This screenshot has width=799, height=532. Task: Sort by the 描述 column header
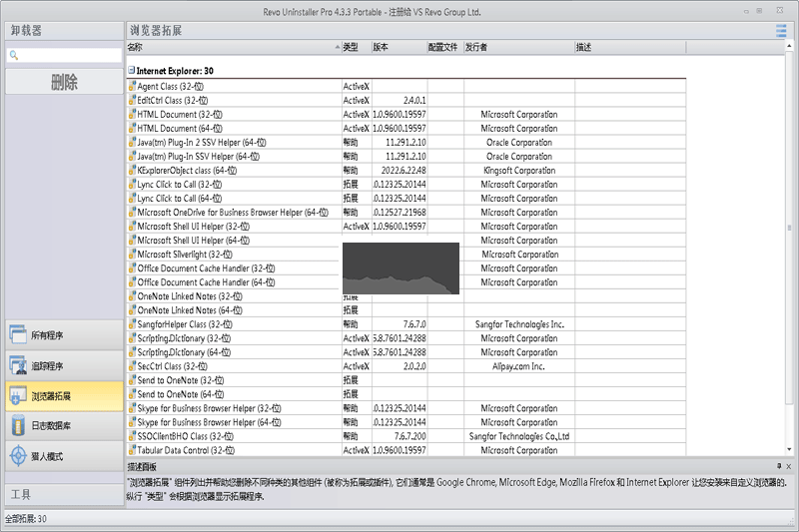630,47
